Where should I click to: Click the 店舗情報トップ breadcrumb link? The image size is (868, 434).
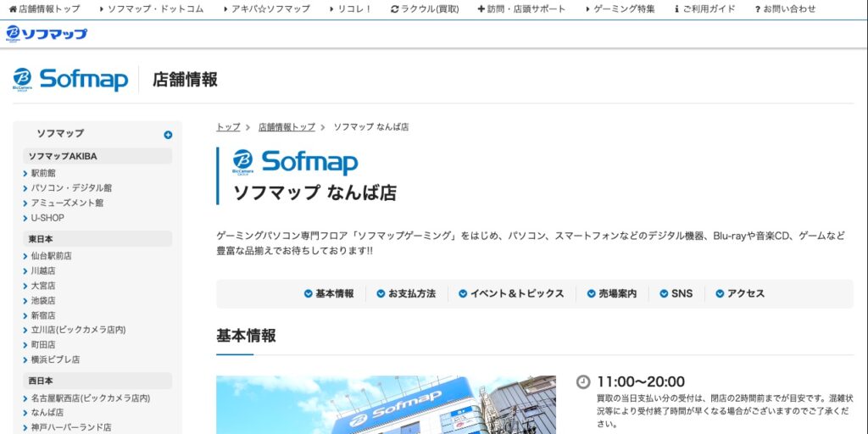[287, 127]
